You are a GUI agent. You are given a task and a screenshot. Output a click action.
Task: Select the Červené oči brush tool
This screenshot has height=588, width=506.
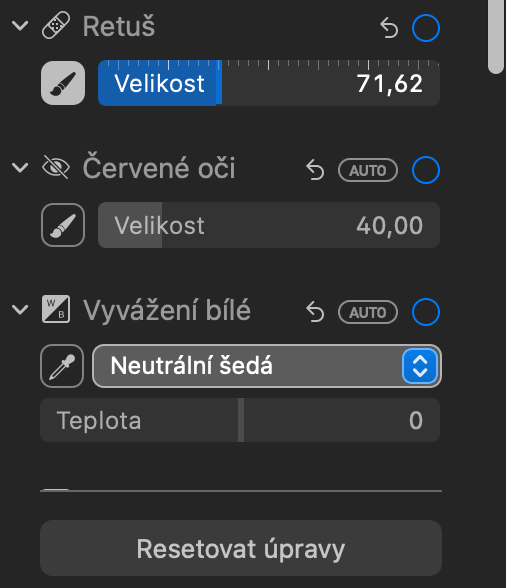coord(63,225)
